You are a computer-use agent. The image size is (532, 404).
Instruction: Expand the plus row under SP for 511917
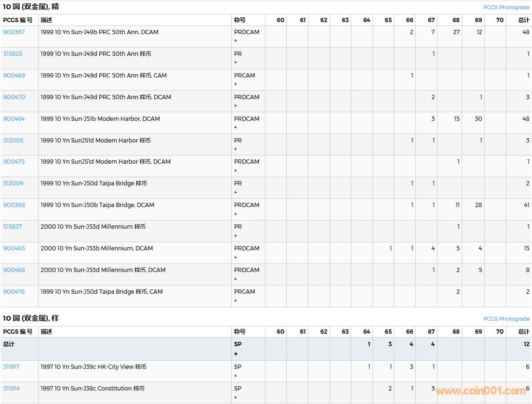coord(236,376)
